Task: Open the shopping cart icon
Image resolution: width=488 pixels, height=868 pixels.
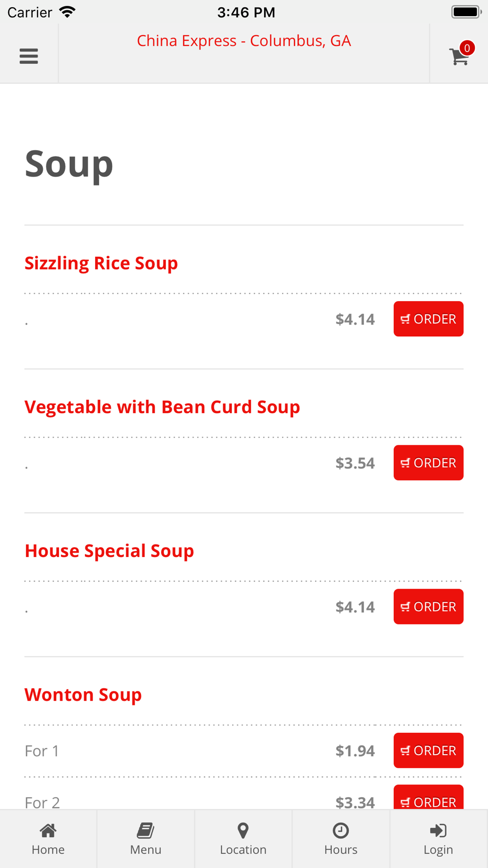Action: [458, 57]
